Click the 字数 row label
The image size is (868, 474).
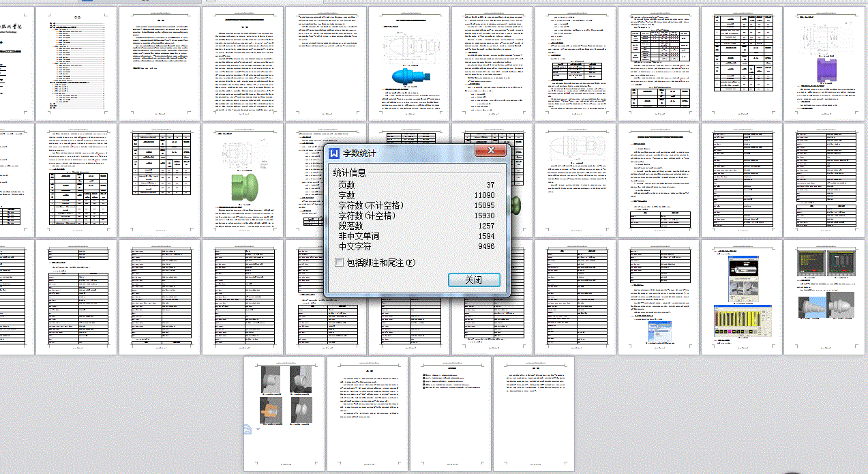[347, 195]
